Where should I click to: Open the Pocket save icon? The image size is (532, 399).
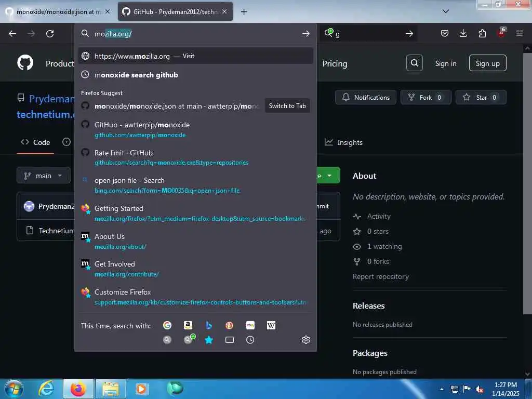tap(445, 33)
